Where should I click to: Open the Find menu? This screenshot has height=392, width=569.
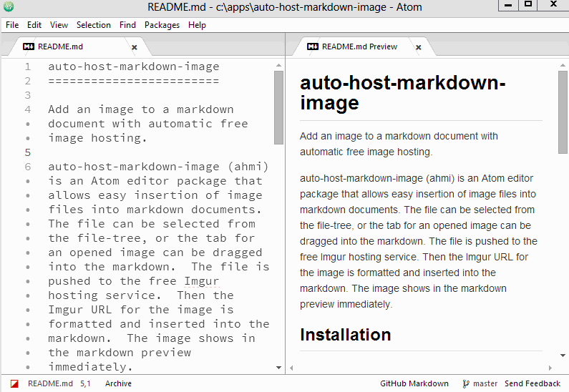point(127,25)
